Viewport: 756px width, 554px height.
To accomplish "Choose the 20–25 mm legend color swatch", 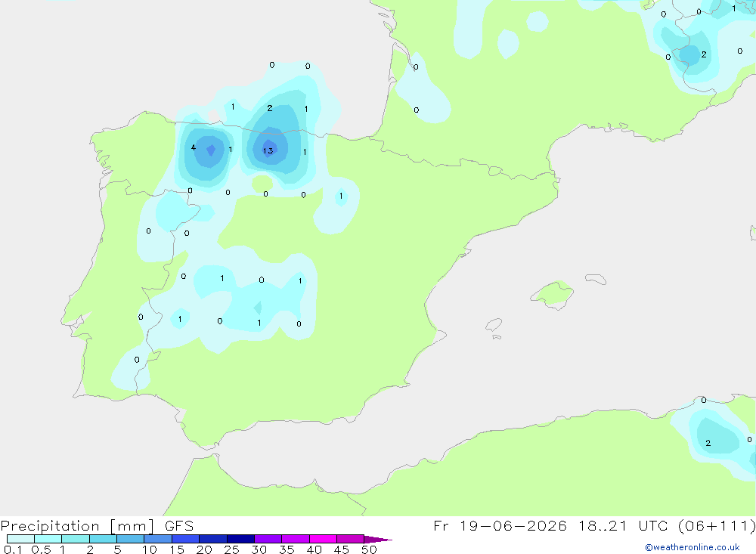I will (213, 539).
